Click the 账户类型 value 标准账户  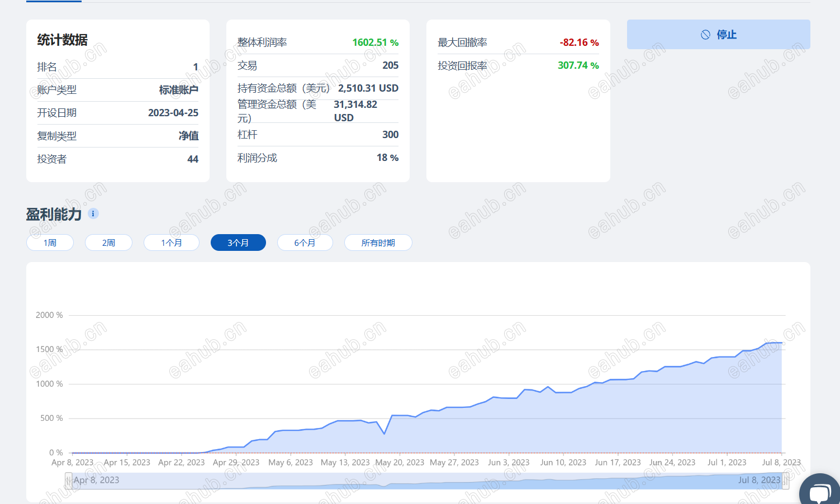179,90
